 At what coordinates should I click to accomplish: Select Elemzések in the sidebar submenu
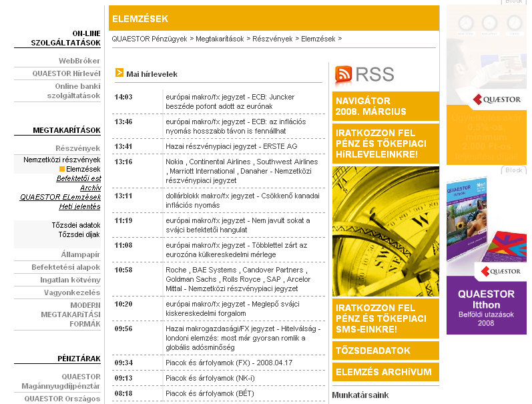click(x=83, y=169)
